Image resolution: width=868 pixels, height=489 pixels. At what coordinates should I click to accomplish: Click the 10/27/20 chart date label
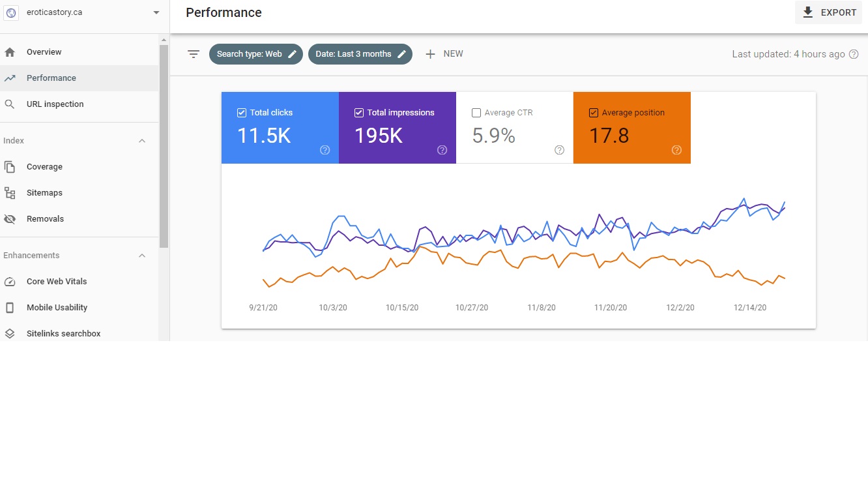tap(472, 308)
